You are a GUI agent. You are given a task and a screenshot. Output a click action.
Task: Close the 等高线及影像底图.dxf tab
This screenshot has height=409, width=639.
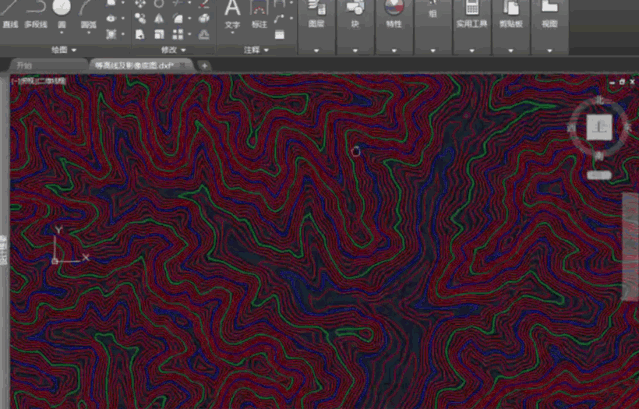[x=183, y=65]
